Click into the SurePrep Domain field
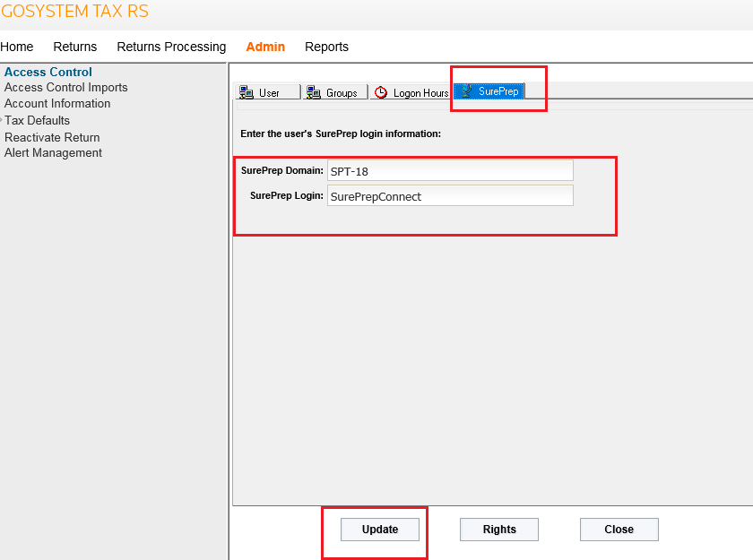Viewport: 753px width, 560px height. tap(449, 170)
